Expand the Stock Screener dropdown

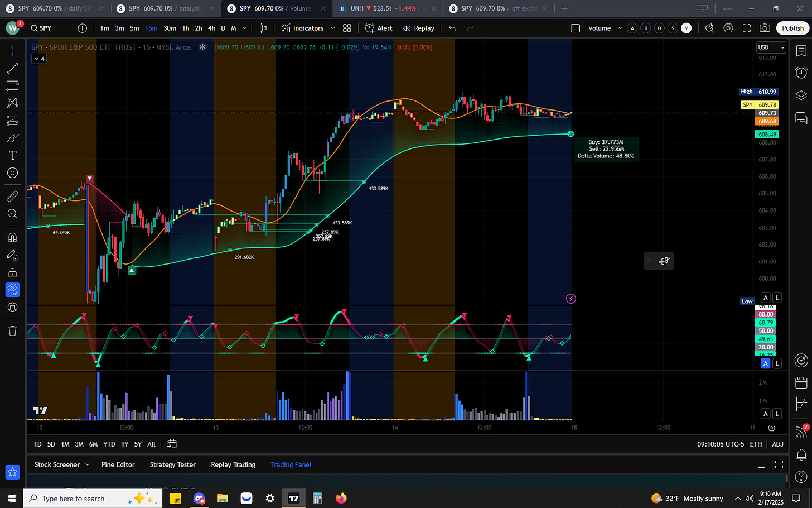(87, 464)
